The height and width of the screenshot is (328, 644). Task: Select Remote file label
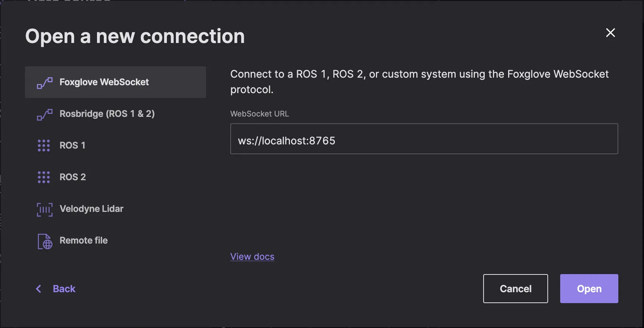(84, 241)
